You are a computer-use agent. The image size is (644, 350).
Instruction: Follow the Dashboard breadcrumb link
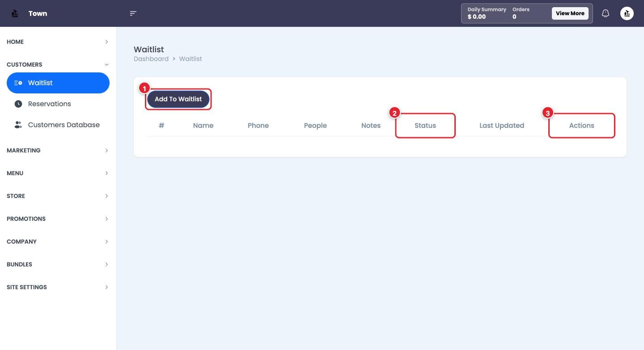coord(151,59)
